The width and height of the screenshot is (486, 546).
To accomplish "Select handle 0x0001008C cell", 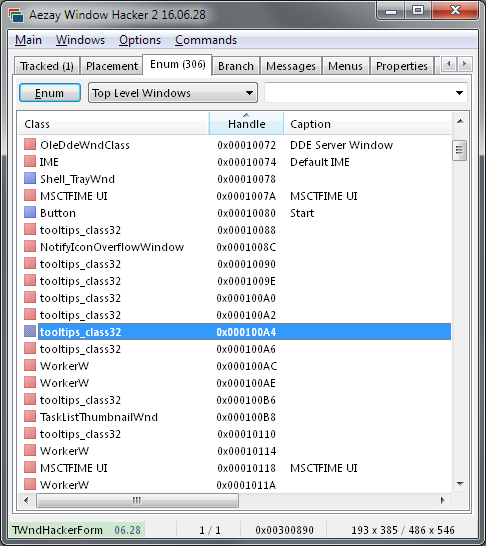I will [x=246, y=247].
